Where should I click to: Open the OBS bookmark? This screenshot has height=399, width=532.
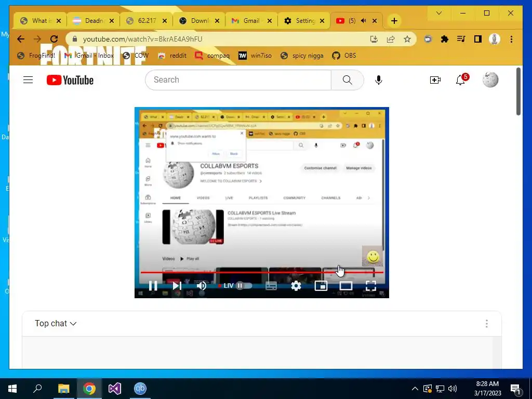(344, 55)
